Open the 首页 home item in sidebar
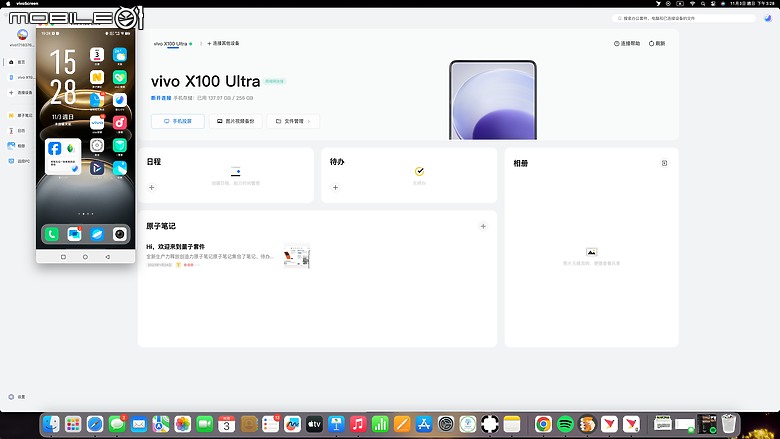The image size is (780, 439). point(17,62)
